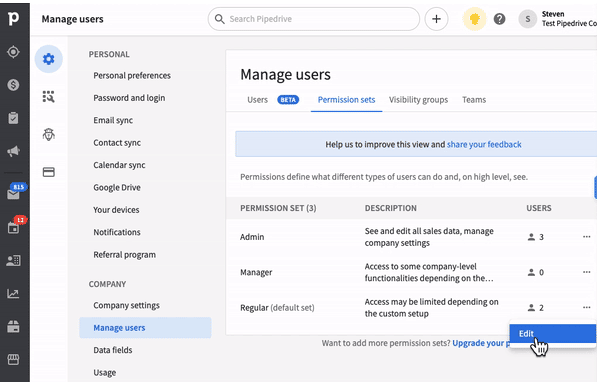The width and height of the screenshot is (597, 382).
Task: Open the Sales Assistant lightbulb icon
Action: pyautogui.click(x=474, y=19)
